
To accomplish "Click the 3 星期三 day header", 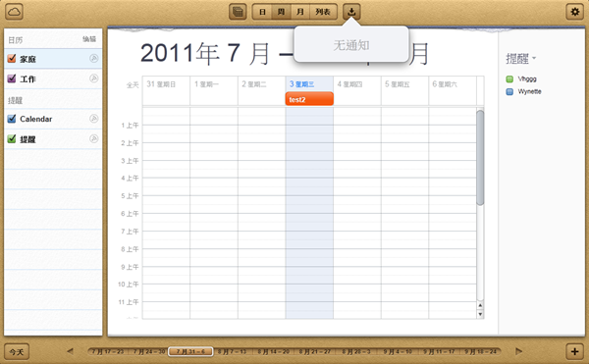I will (x=301, y=84).
